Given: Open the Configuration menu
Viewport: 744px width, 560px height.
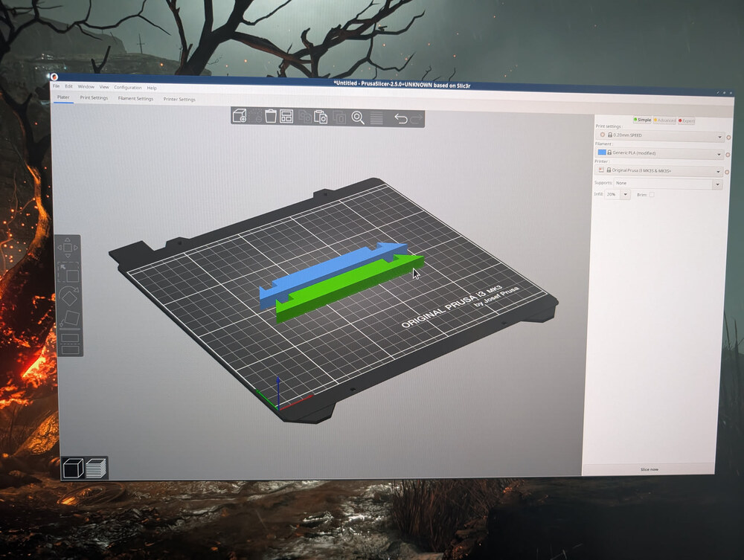Looking at the screenshot, I should tap(128, 88).
